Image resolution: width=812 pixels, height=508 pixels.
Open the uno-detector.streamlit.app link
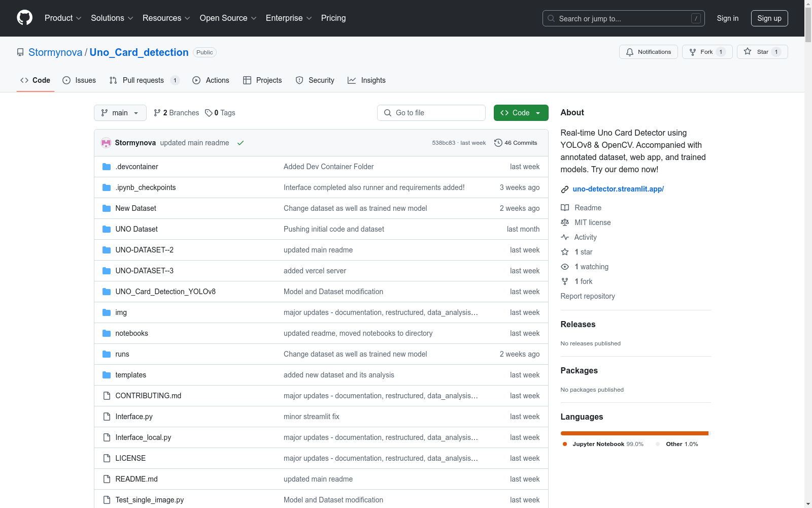click(618, 189)
